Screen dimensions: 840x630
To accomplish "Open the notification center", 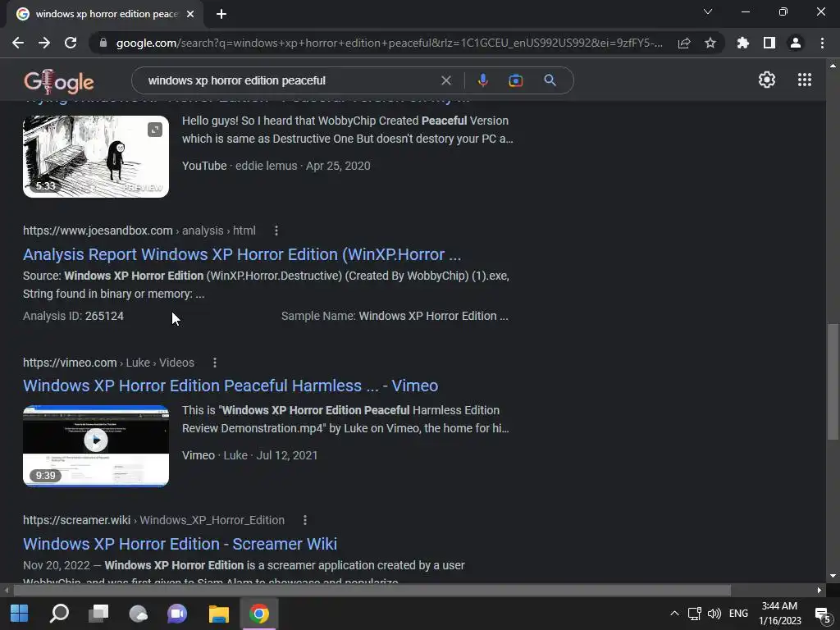I will click(x=822, y=614).
